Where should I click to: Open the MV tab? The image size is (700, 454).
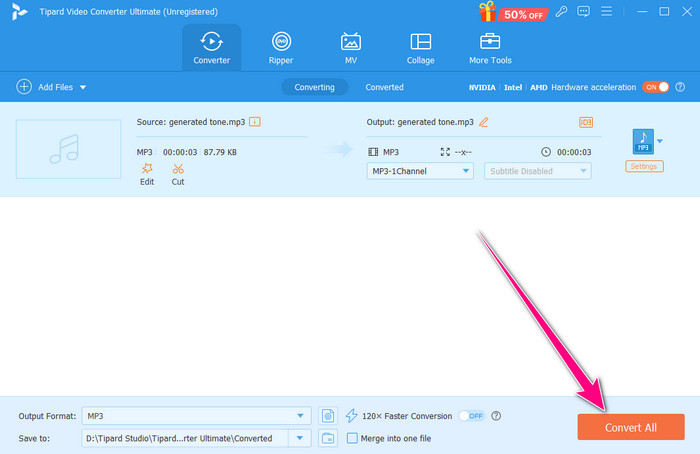(350, 47)
